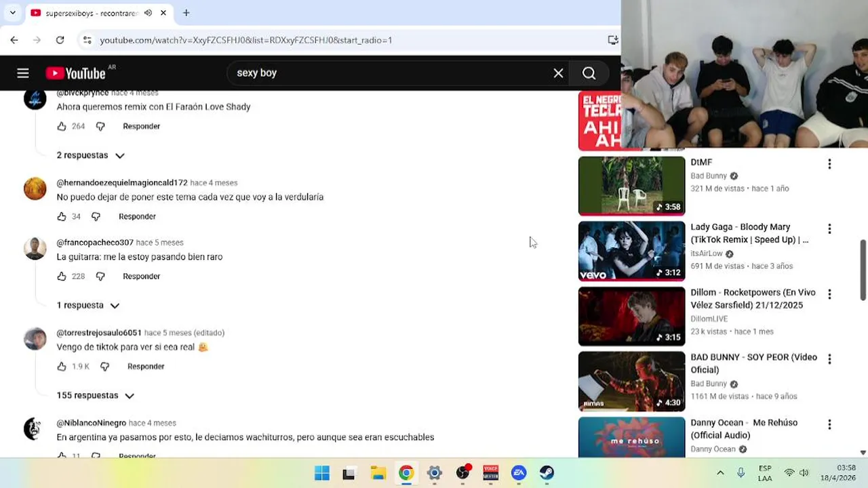Reply to the 'La guitarra' comment
The image size is (868, 488).
(141, 276)
